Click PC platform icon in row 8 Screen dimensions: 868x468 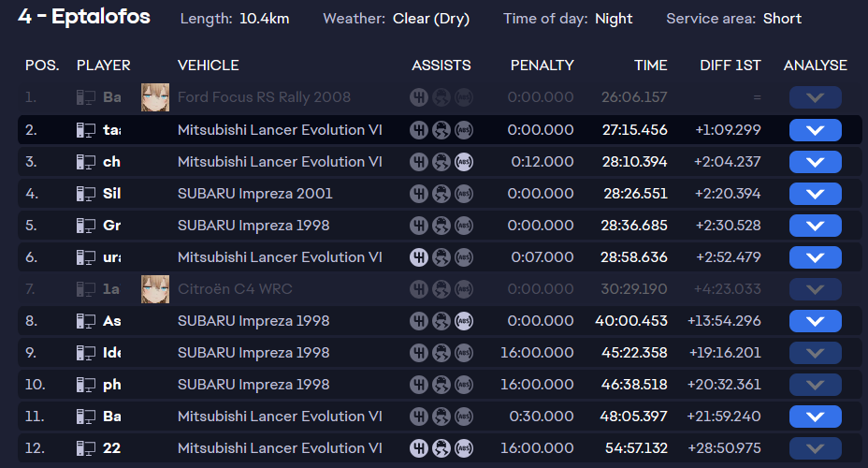[86, 321]
